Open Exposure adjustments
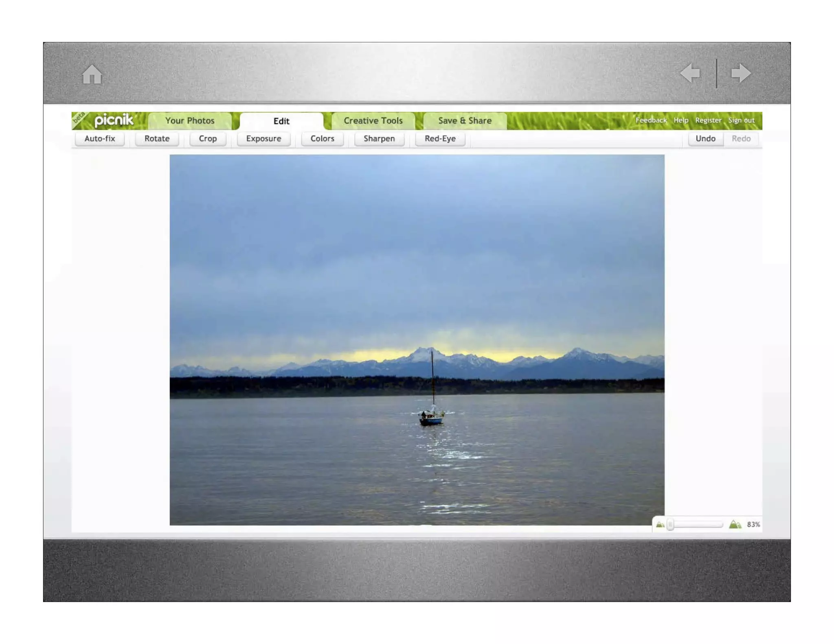The image size is (834, 644). tap(263, 139)
